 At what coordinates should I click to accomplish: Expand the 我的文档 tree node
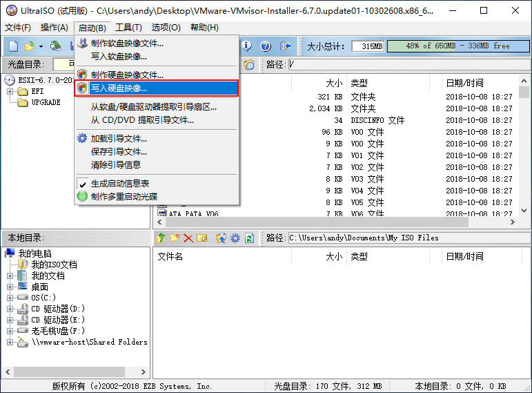coord(10,276)
